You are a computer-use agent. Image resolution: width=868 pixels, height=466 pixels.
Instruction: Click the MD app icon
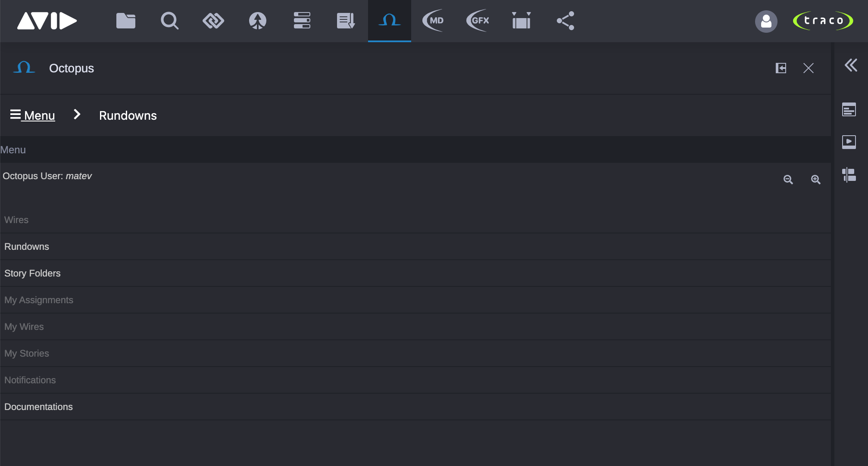point(433,21)
